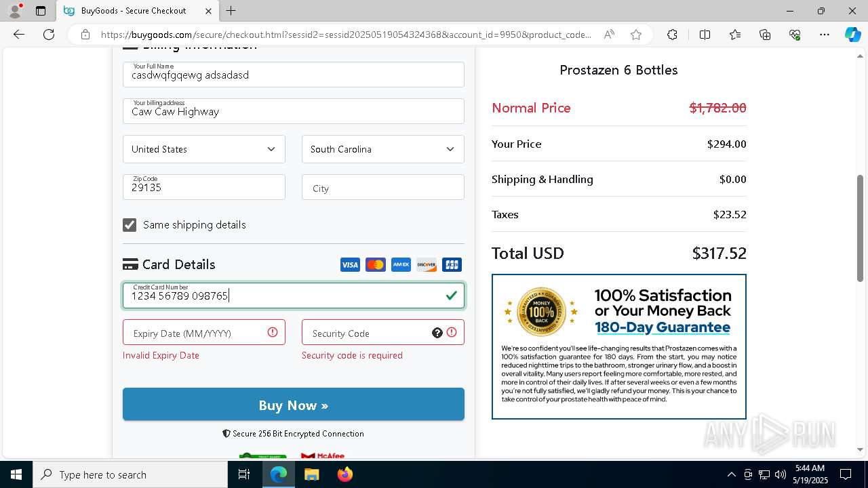Click the Secure 256 Bit Encrypted Connection text
Viewport: 868px width, 488px height.
(x=294, y=434)
